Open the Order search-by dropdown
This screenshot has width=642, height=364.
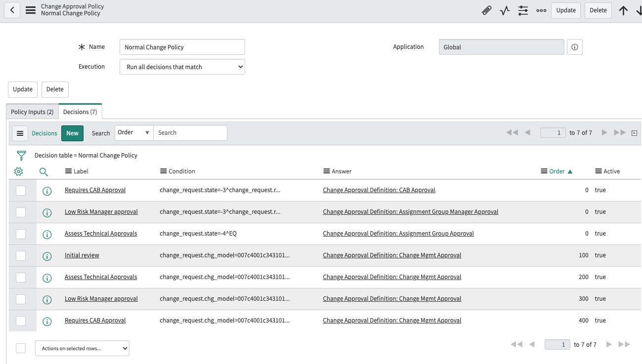point(133,132)
